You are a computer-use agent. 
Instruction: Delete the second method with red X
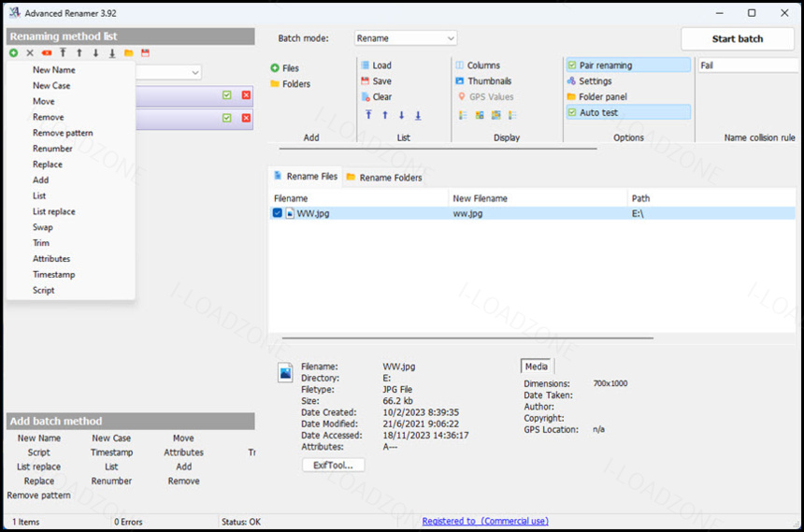pos(246,118)
